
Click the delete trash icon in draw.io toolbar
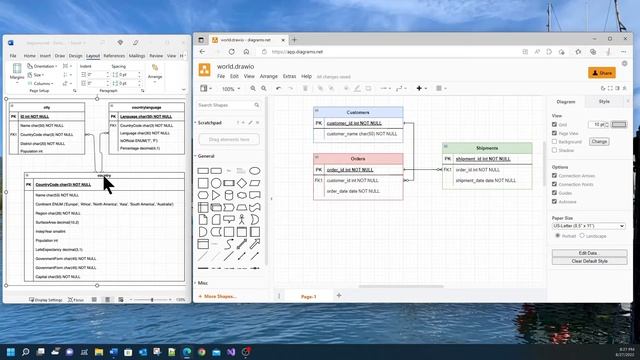tap(305, 88)
